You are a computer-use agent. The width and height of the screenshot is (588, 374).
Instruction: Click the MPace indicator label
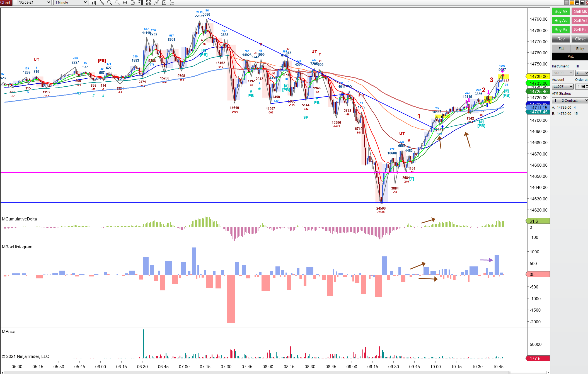coord(8,332)
